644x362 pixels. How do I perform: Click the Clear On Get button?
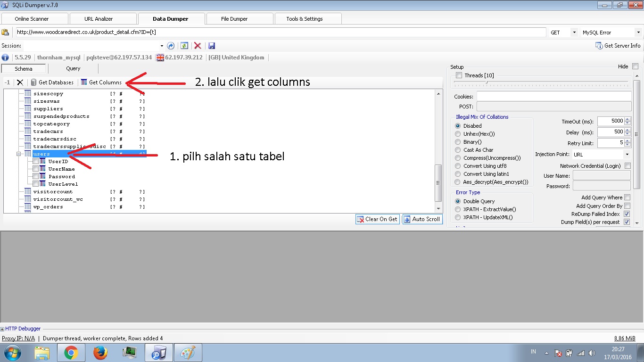click(377, 219)
